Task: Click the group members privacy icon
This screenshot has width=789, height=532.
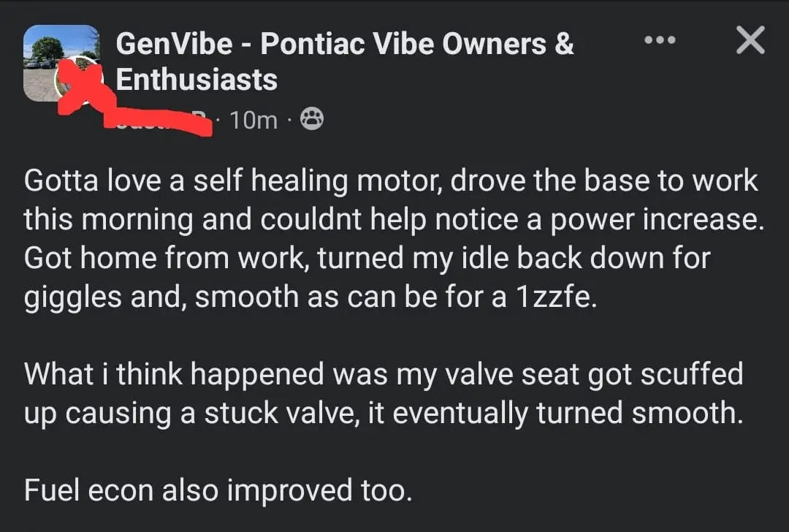Action: click(x=311, y=120)
